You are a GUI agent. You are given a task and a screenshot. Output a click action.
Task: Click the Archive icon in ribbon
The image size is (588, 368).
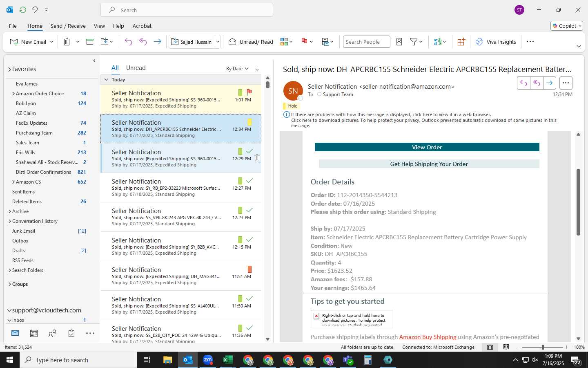pos(90,42)
